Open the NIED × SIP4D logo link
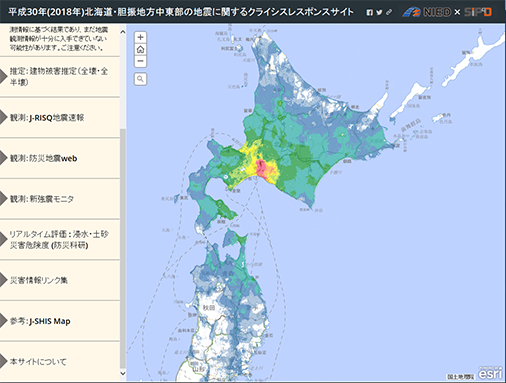 447,12
